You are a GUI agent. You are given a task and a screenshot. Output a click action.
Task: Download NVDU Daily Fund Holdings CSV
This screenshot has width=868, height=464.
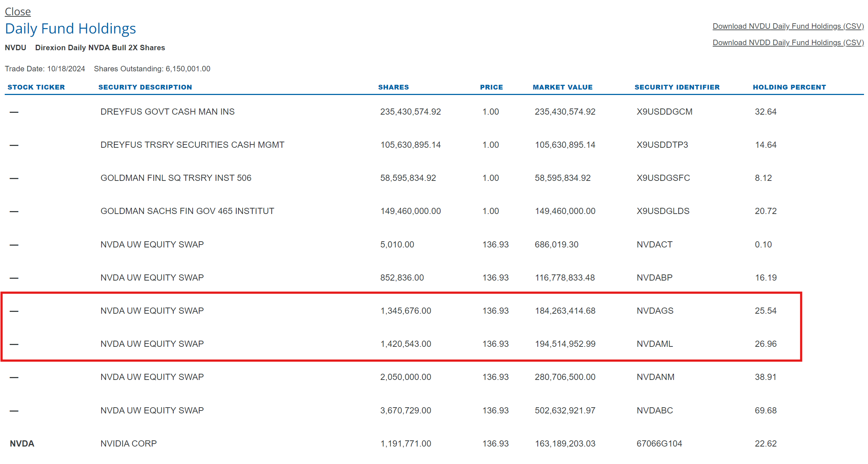tap(788, 26)
